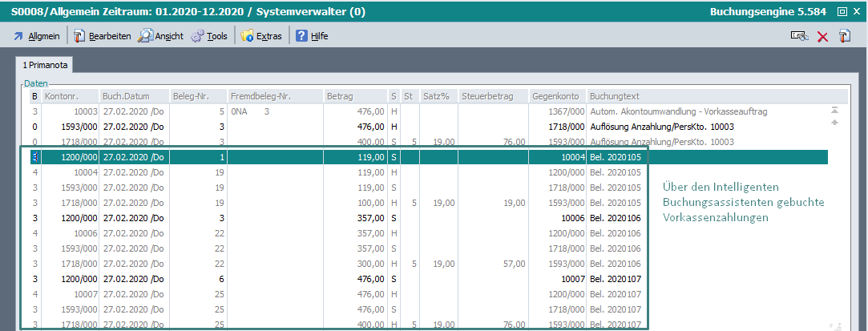Click the exit document icon at far right

click(x=845, y=36)
